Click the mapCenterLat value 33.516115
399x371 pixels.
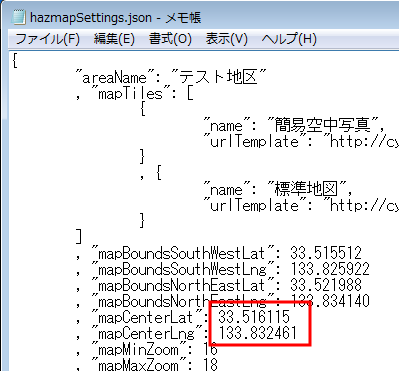pos(254,317)
